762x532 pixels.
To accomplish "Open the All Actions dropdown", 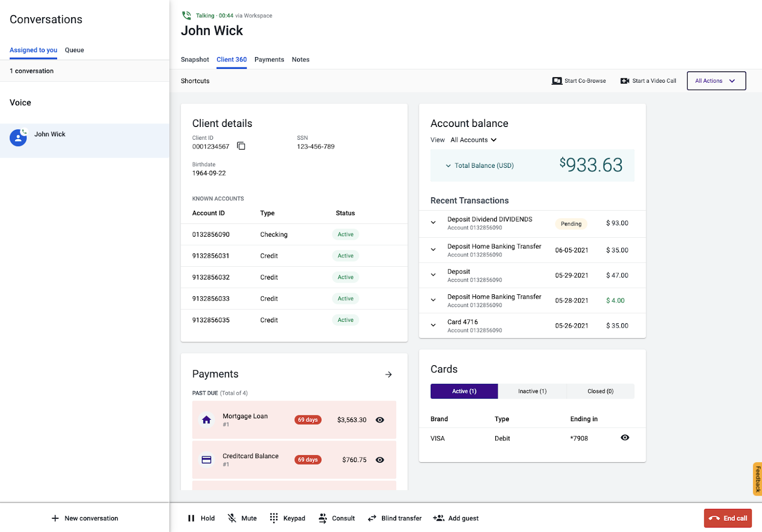I will click(x=716, y=81).
